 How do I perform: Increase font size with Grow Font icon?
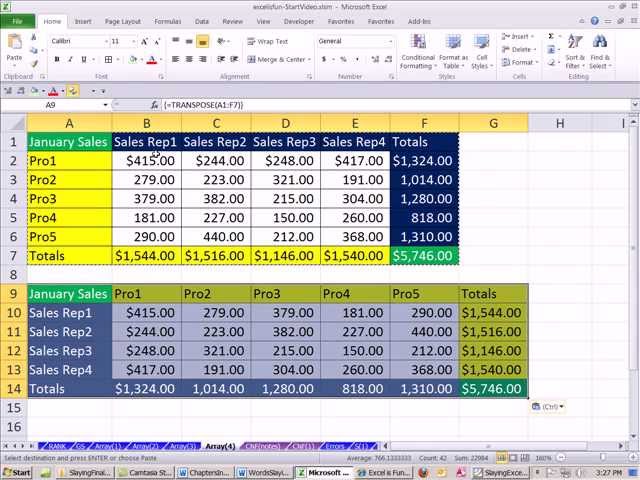[144, 42]
